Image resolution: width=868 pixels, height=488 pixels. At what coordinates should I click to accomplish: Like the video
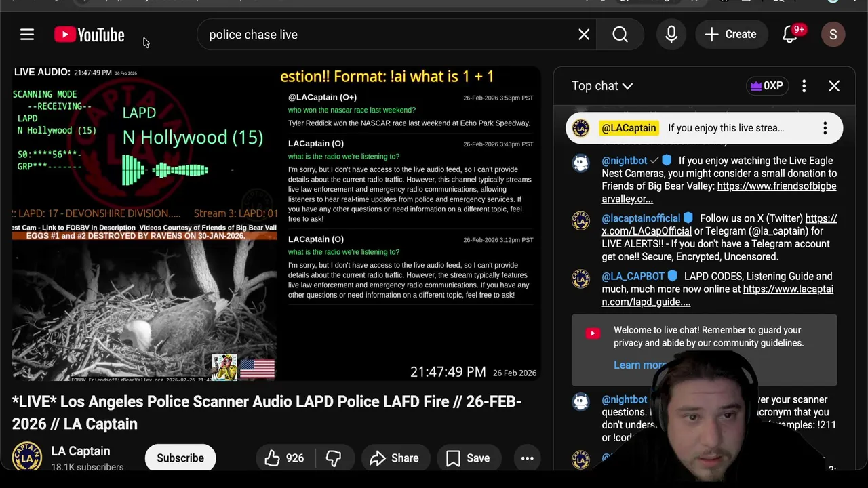click(285, 458)
